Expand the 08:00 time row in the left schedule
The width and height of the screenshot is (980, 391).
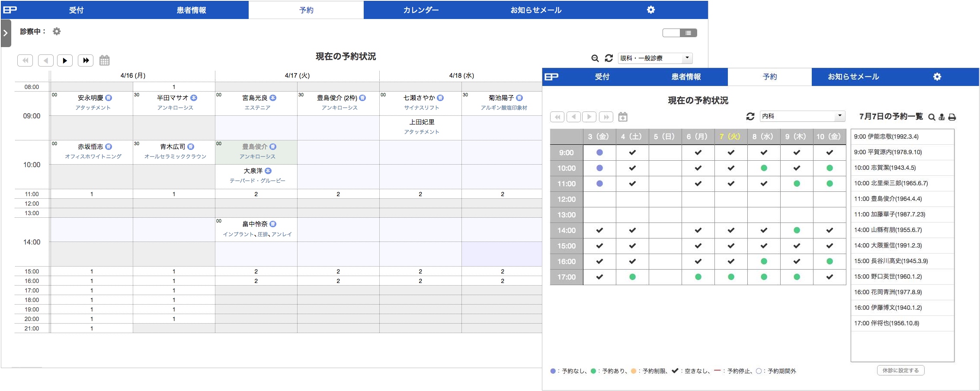coord(32,87)
